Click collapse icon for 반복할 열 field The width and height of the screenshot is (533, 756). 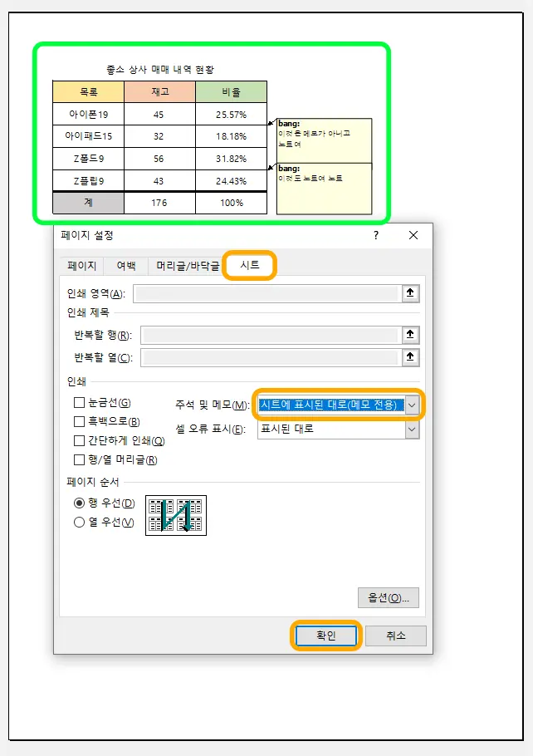[x=410, y=357]
